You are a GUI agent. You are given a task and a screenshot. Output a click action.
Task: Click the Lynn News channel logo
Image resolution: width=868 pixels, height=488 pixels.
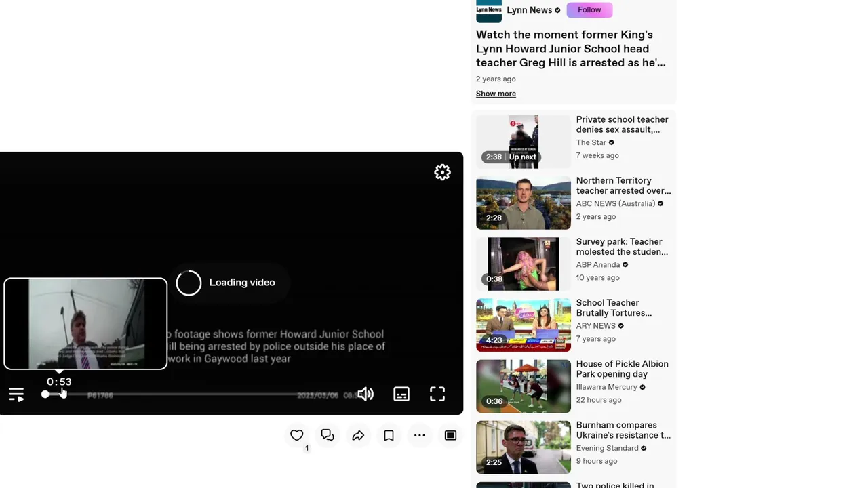[489, 10]
